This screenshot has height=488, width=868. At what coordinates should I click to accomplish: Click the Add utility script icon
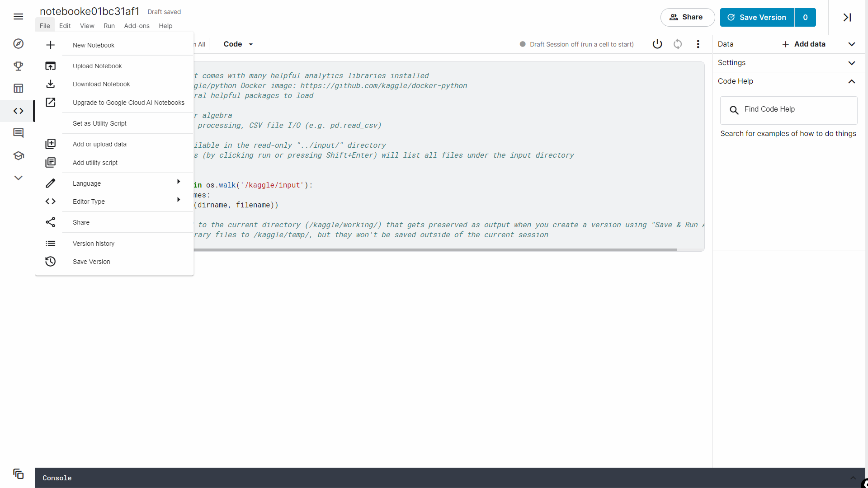click(51, 163)
